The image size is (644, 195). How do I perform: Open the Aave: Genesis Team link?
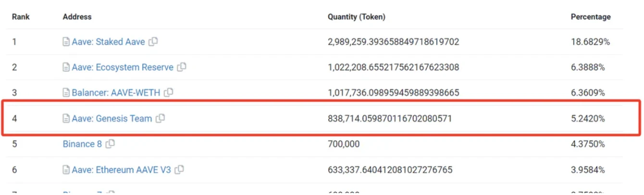click(x=111, y=118)
